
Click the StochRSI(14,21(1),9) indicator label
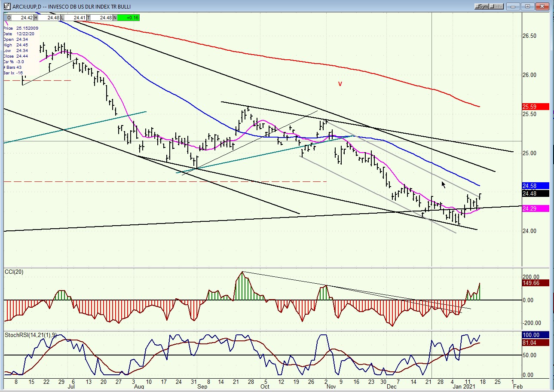coord(28,334)
